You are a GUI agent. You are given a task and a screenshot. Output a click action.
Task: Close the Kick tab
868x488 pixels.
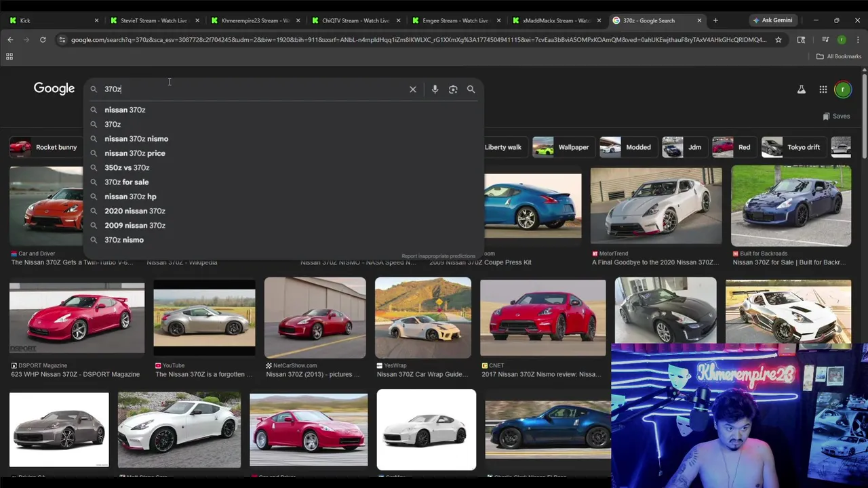[96, 20]
